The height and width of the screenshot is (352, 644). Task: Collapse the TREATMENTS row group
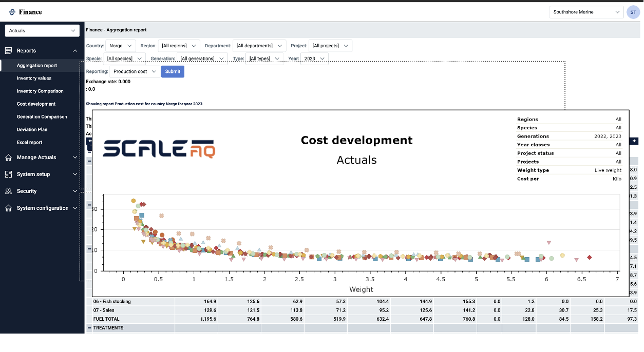pos(89,328)
